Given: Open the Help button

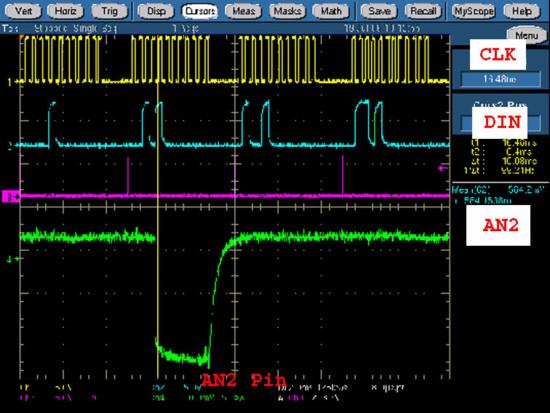Looking at the screenshot, I should (522, 11).
